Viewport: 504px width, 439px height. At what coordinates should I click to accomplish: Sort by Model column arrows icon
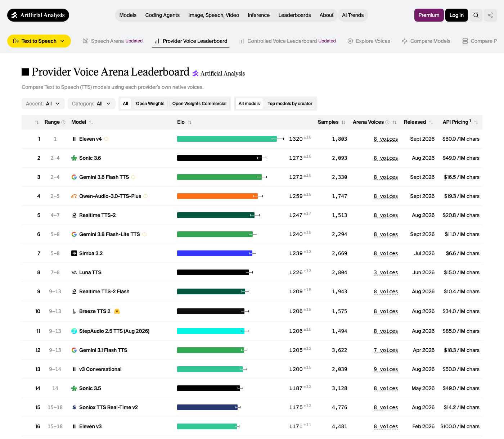pos(91,122)
